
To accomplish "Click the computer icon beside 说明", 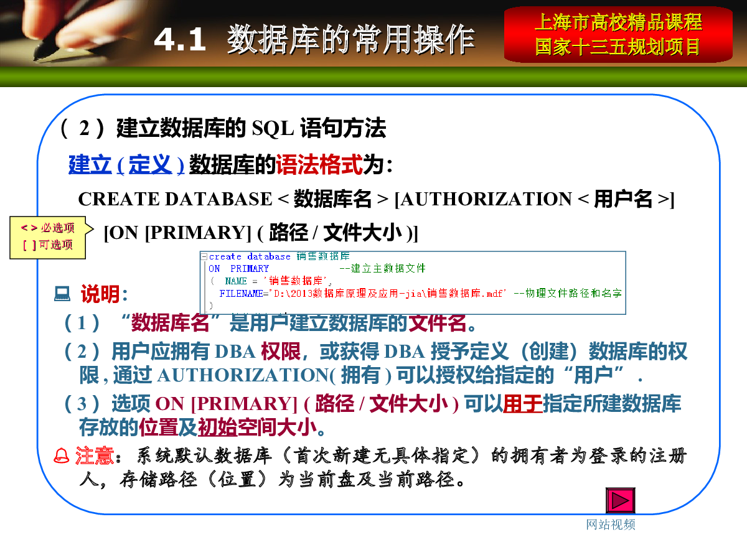I will point(62,292).
